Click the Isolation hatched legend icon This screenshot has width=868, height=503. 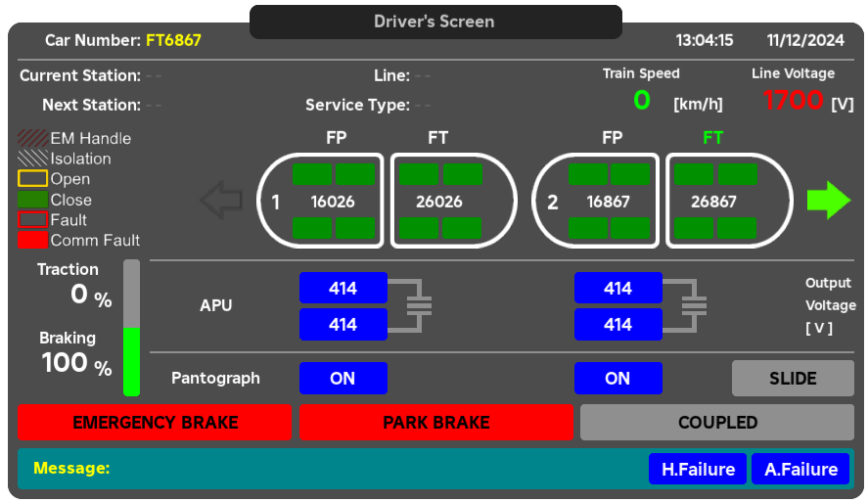click(x=32, y=159)
